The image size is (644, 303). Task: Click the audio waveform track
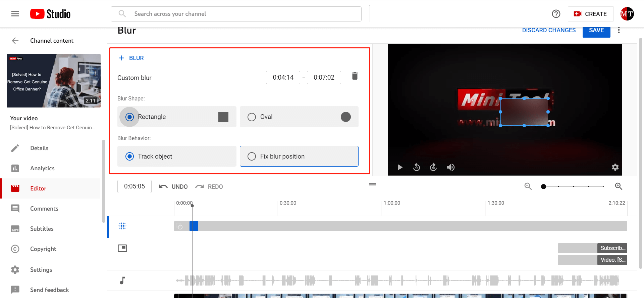coord(397,280)
